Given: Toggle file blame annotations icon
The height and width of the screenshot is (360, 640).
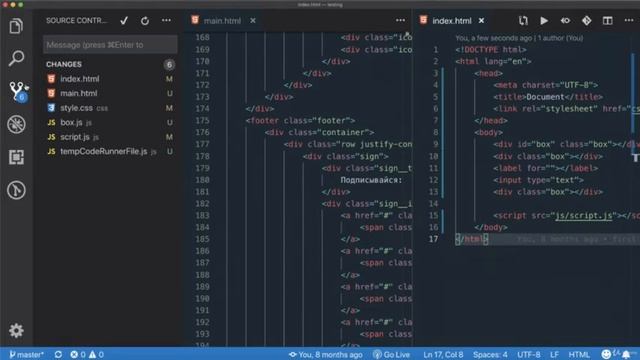Looking at the screenshot, I should click(x=565, y=20).
